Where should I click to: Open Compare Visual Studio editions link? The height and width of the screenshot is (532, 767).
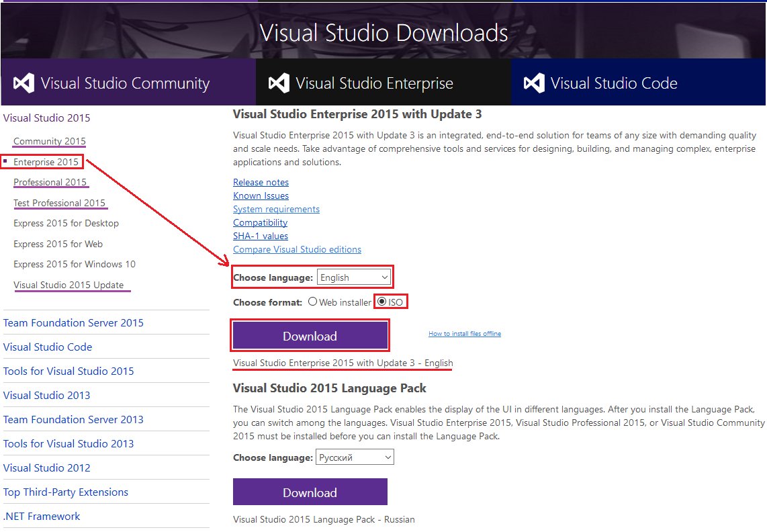pos(297,249)
